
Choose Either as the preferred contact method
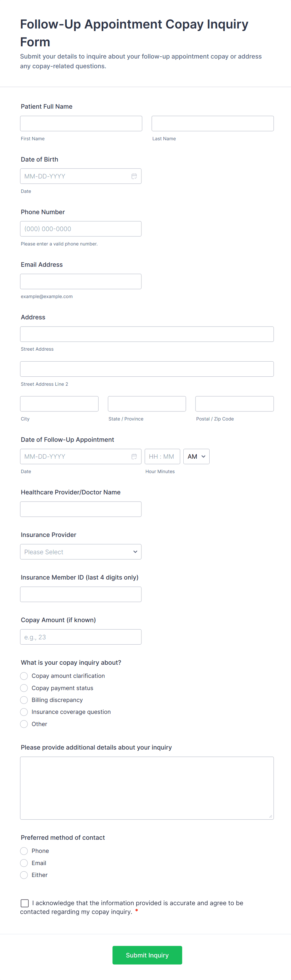(x=24, y=875)
